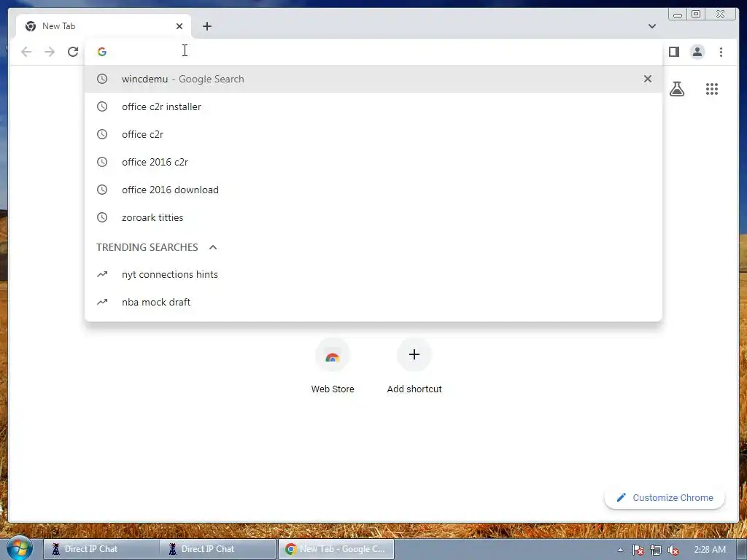Image resolution: width=747 pixels, height=560 pixels.
Task: Show hidden tray icons arrow
Action: click(620, 550)
